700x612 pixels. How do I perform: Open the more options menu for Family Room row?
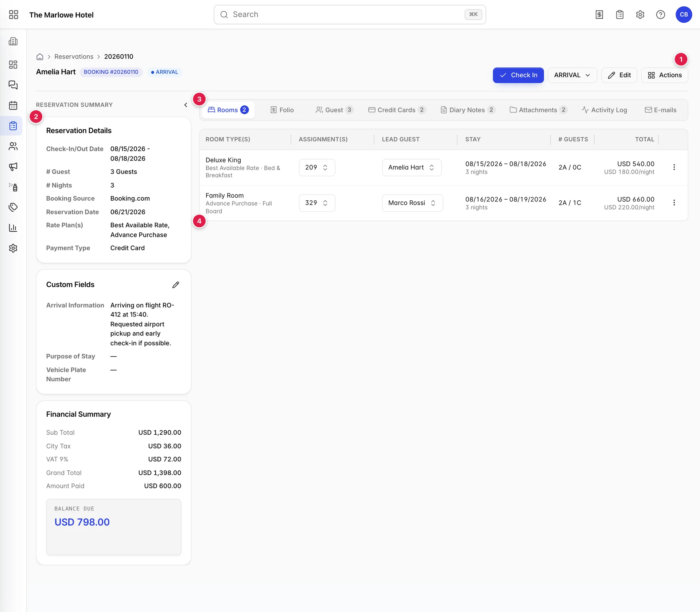point(674,203)
